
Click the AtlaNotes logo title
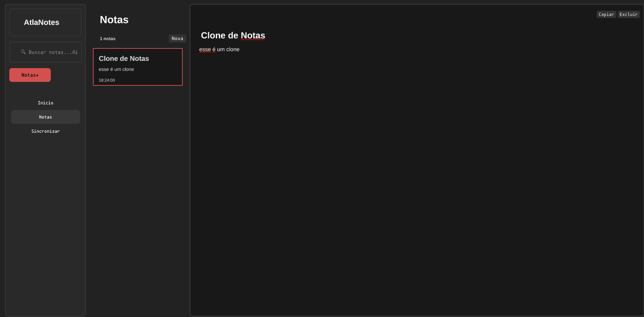coord(41,22)
